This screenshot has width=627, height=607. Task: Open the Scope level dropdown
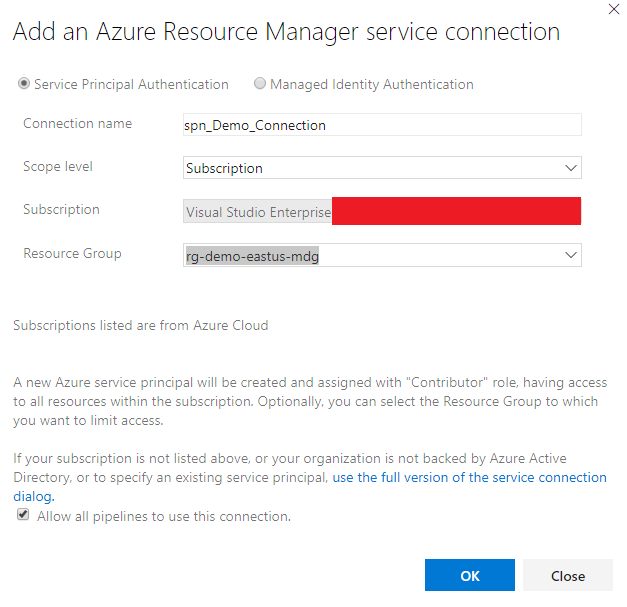(382, 168)
